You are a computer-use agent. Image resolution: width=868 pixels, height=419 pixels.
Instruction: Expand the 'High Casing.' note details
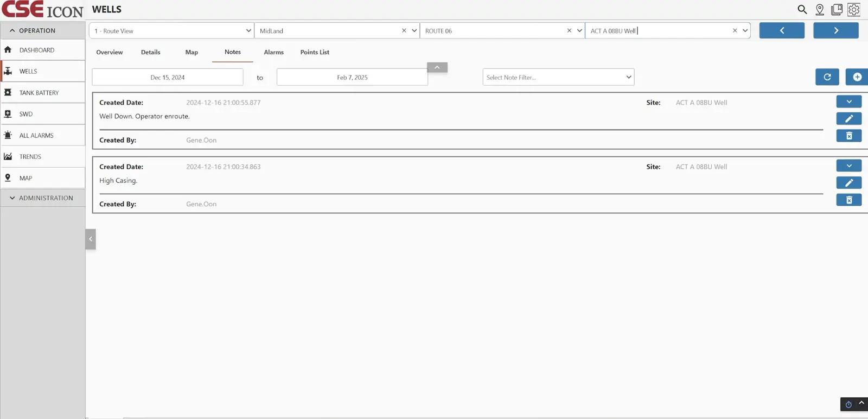click(848, 166)
